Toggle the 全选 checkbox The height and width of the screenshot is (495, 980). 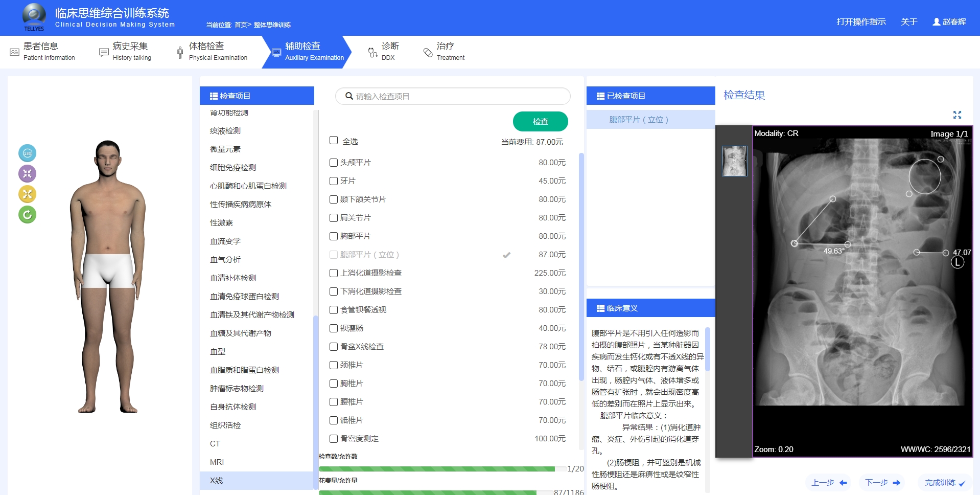[334, 140]
